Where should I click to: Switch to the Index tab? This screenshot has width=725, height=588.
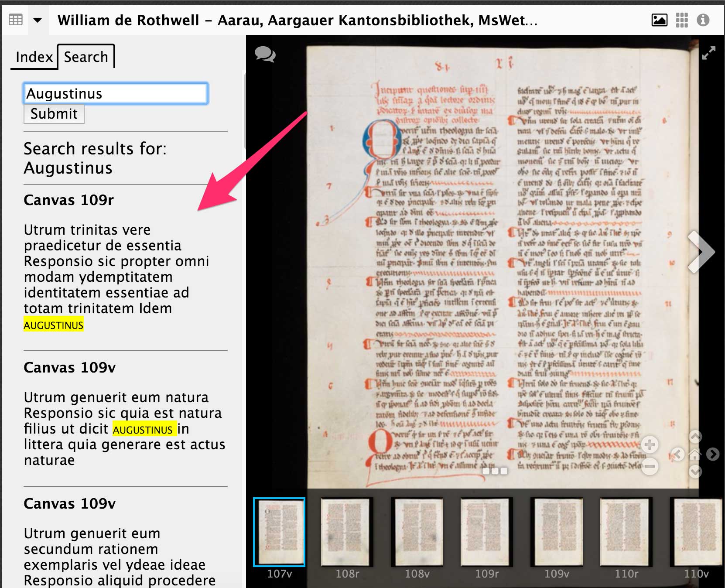(x=34, y=57)
